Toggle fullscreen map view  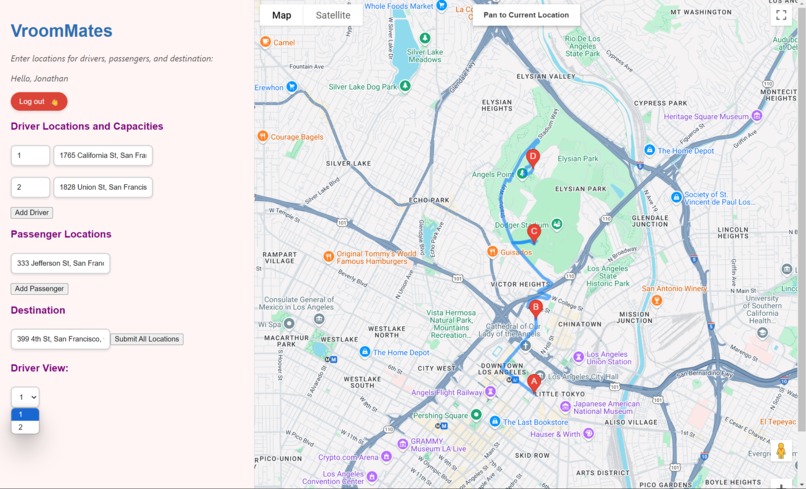tap(781, 15)
